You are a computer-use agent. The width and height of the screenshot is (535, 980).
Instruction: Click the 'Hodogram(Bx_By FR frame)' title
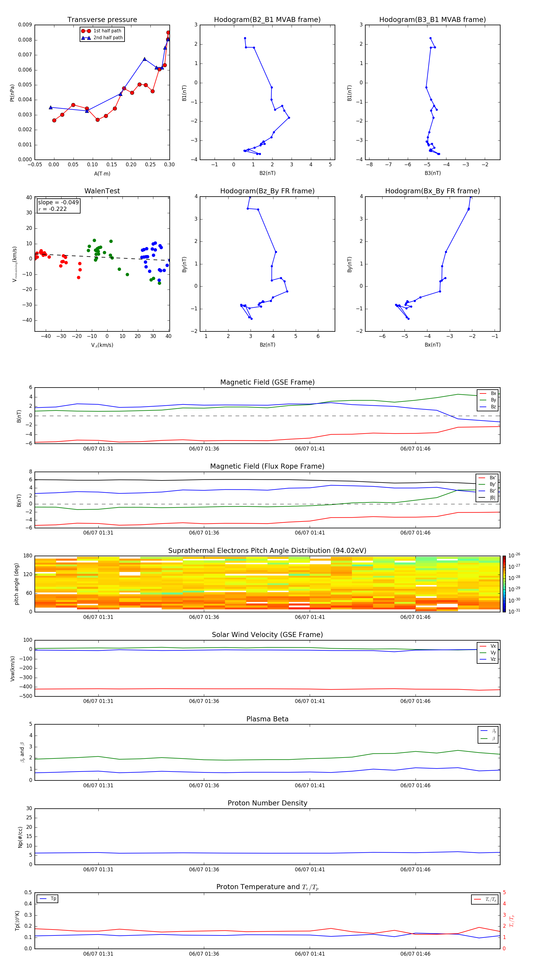pos(432,191)
